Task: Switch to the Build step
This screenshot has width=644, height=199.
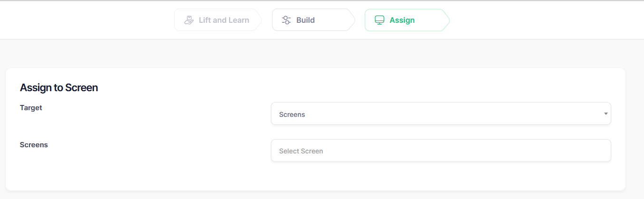Action: [x=305, y=20]
